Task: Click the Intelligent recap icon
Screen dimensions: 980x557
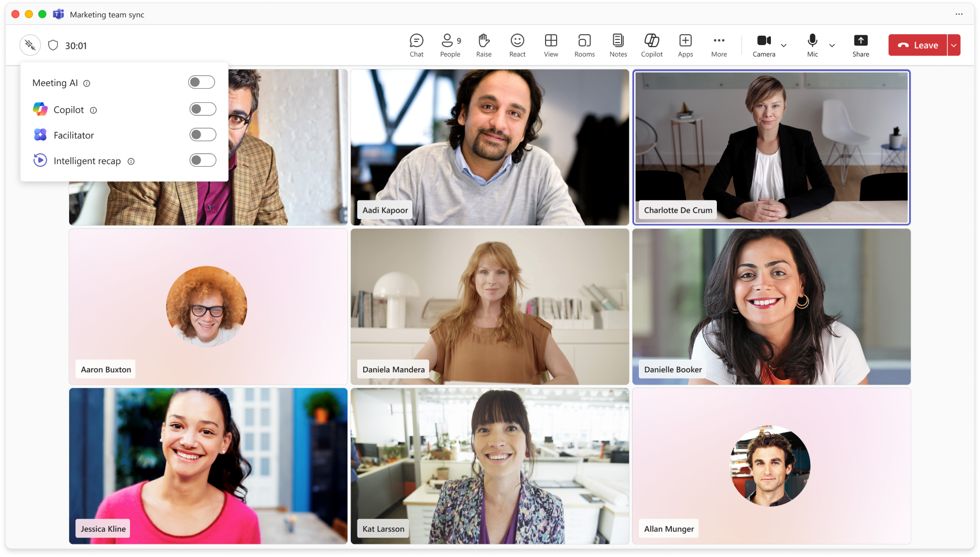Action: [40, 160]
